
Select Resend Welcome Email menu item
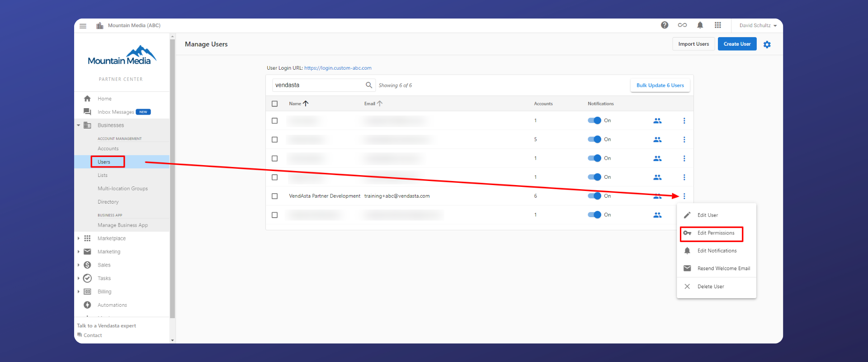click(x=717, y=268)
